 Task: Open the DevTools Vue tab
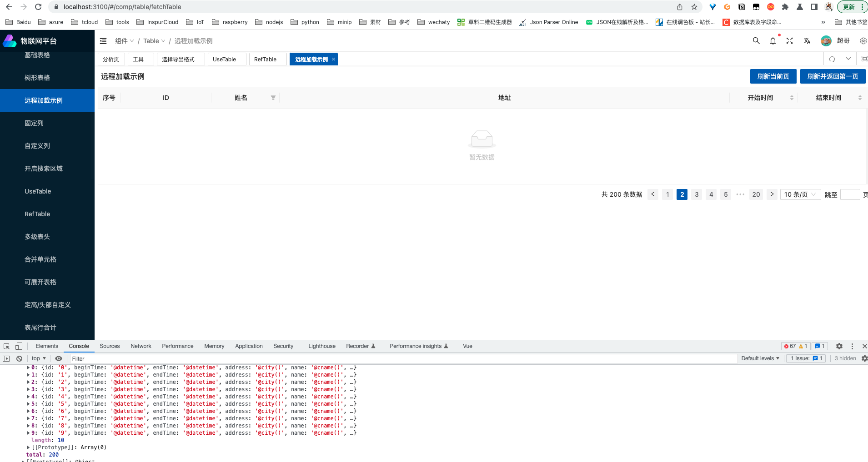[x=467, y=346]
